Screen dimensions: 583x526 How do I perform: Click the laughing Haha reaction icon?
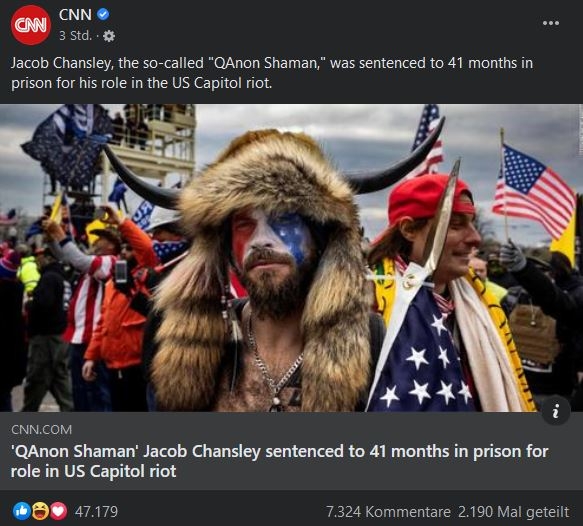tap(40, 512)
